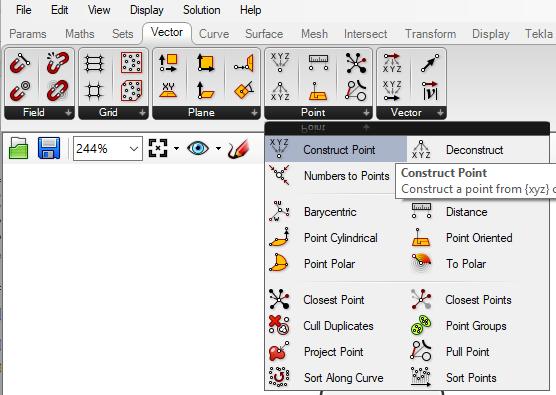Image resolution: width=556 pixels, height=395 pixels.
Task: Open the eye preview dropdown arrow
Action: pos(218,149)
